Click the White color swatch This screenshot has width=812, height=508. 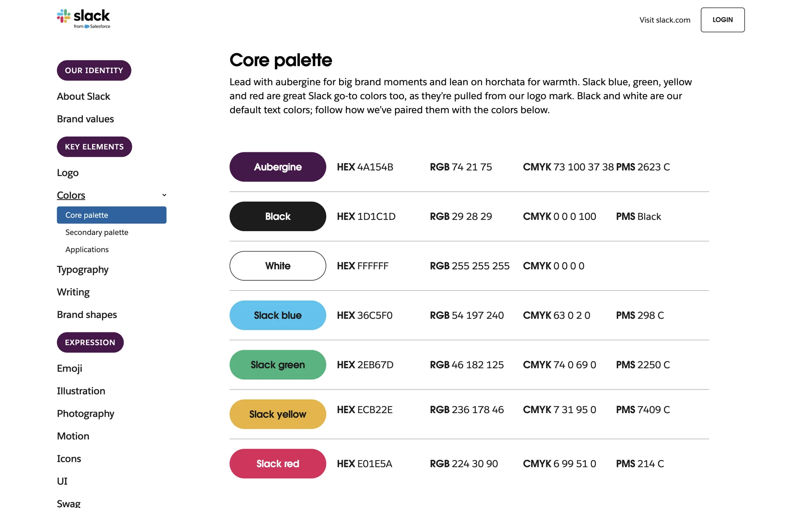point(278,266)
